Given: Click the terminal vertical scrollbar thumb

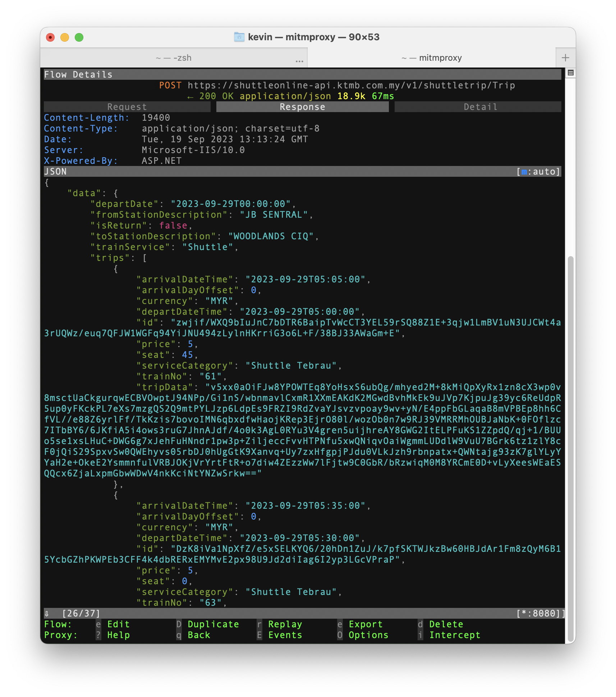Looking at the screenshot, I should pos(570,449).
